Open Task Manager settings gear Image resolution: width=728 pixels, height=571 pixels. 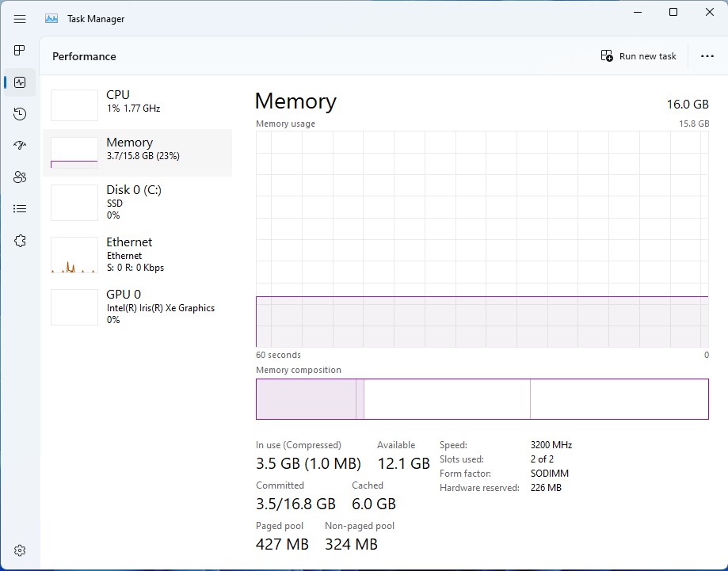pos(20,550)
